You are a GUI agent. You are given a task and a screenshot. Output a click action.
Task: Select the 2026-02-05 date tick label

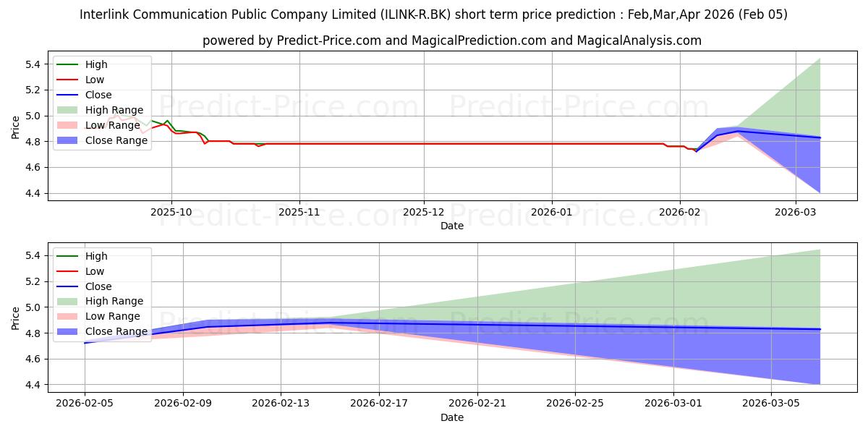pyautogui.click(x=85, y=404)
